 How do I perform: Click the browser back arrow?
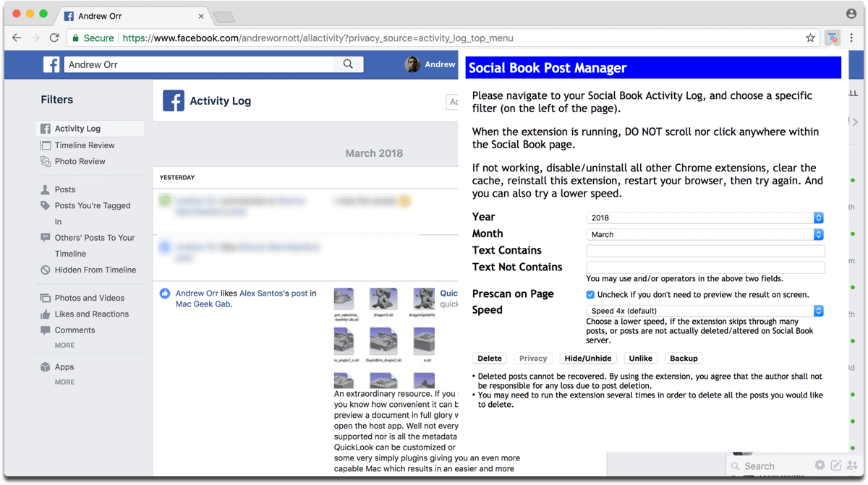tap(17, 38)
